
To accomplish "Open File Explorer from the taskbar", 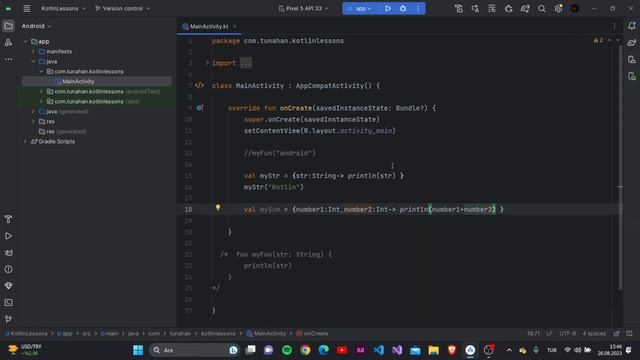I will tap(433, 350).
